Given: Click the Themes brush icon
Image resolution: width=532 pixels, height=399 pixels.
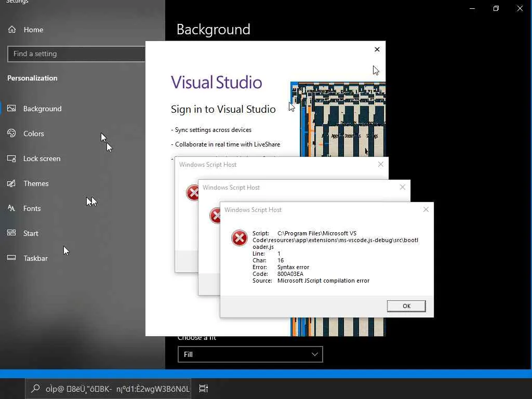Looking at the screenshot, I should tap(11, 183).
